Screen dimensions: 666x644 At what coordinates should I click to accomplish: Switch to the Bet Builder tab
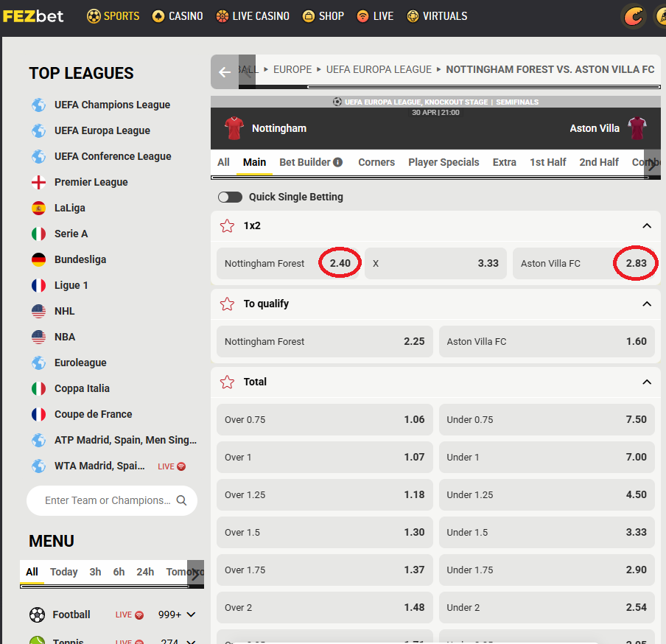(305, 162)
